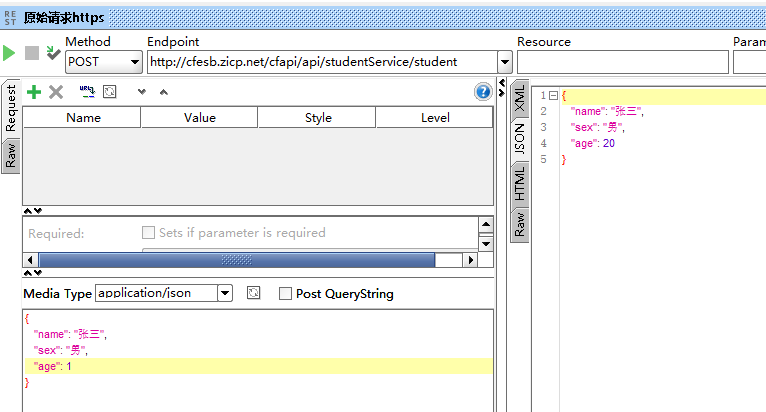The width and height of the screenshot is (766, 412).
Task: Remove selected parameter with the X icon
Action: click(x=56, y=92)
